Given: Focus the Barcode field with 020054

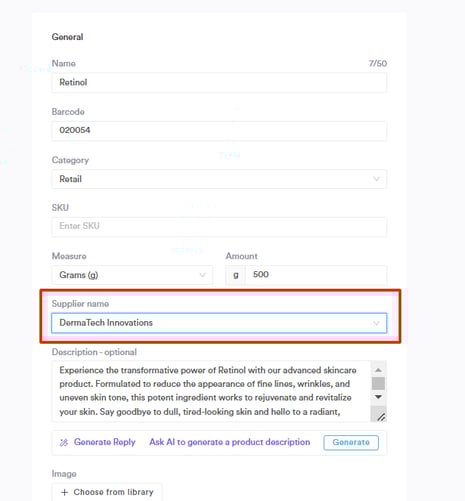Looking at the screenshot, I should 219,130.
